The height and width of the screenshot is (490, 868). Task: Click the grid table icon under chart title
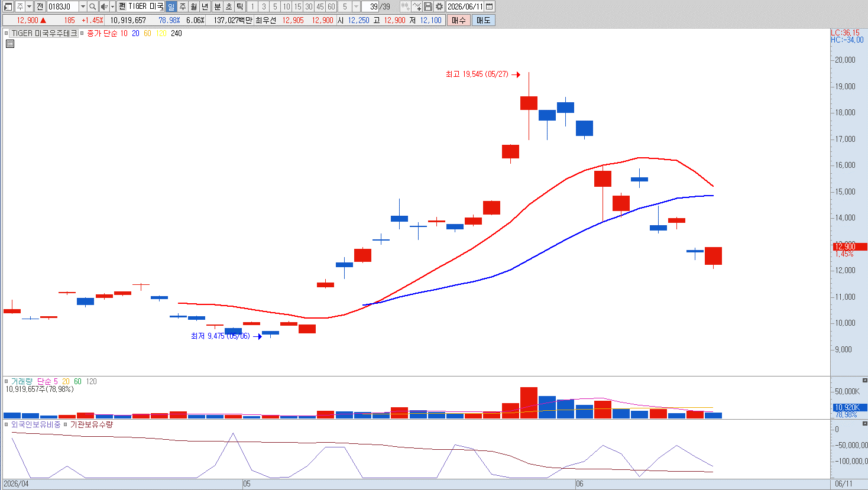click(9, 44)
